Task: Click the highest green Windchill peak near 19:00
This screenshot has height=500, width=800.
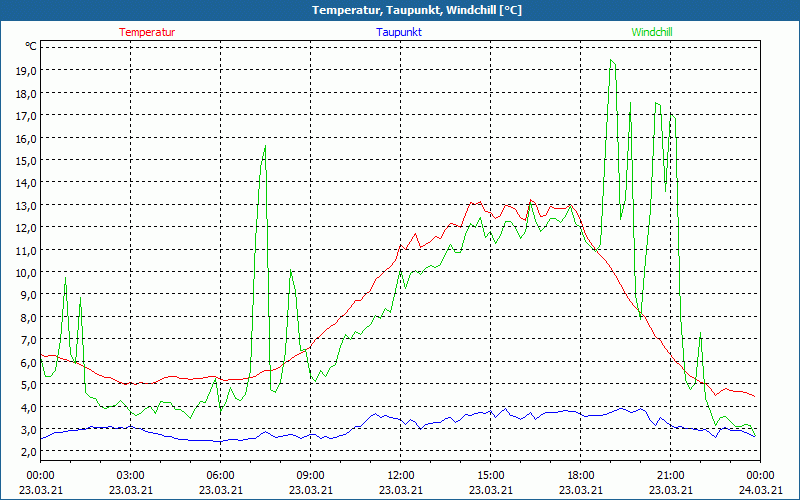Action: (x=611, y=60)
